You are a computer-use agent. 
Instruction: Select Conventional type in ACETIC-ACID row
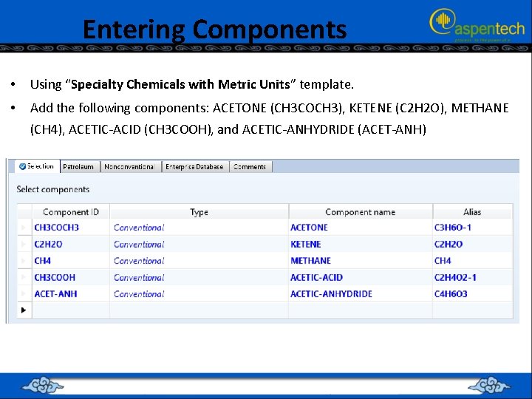tap(199, 277)
